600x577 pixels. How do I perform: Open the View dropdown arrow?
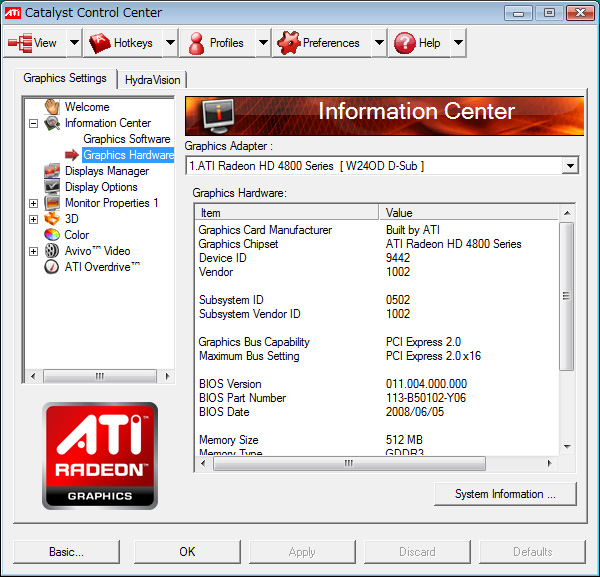(x=74, y=43)
